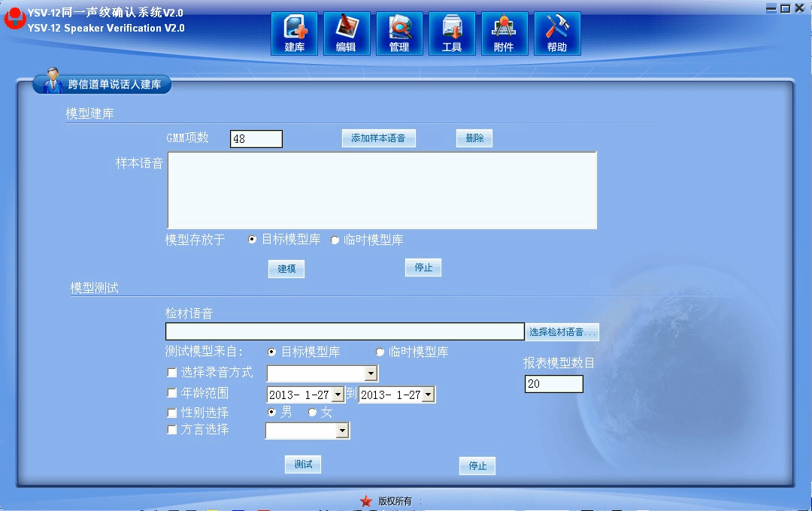Enable the 选择录音方式 checkbox
The width and height of the screenshot is (812, 511).
tap(172, 373)
